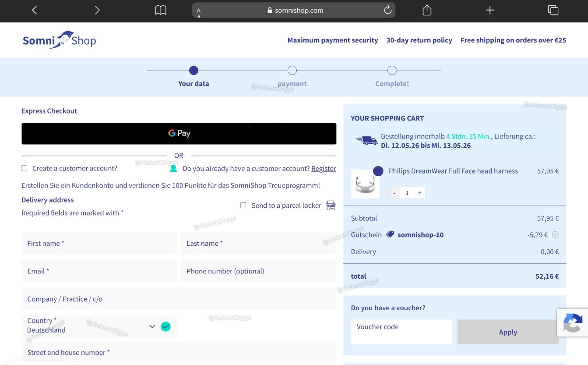
Task: Click the parcel locker station icon
Action: (x=331, y=205)
